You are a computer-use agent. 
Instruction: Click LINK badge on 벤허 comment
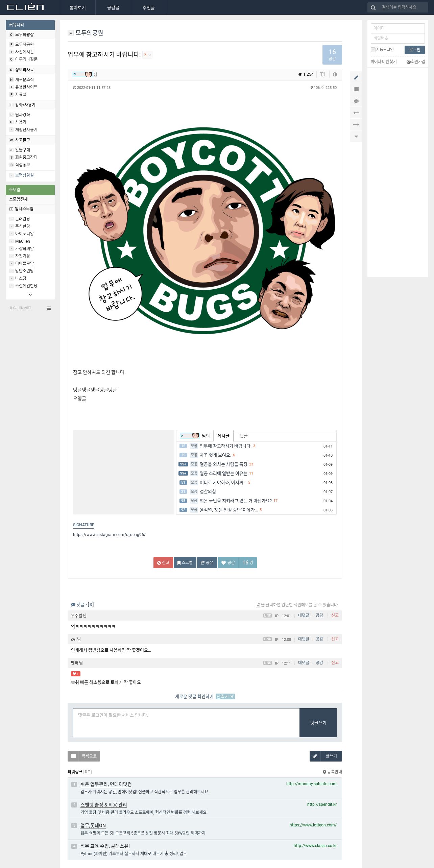click(x=267, y=663)
